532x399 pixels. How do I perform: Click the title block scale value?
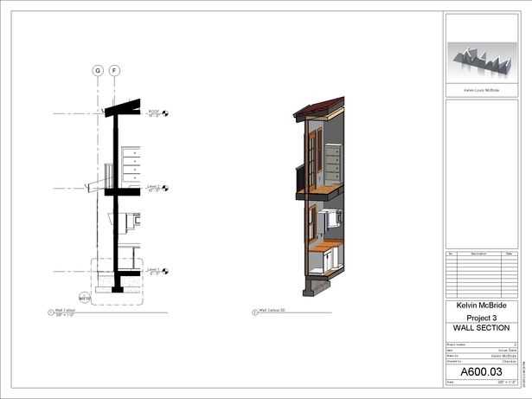click(507, 383)
